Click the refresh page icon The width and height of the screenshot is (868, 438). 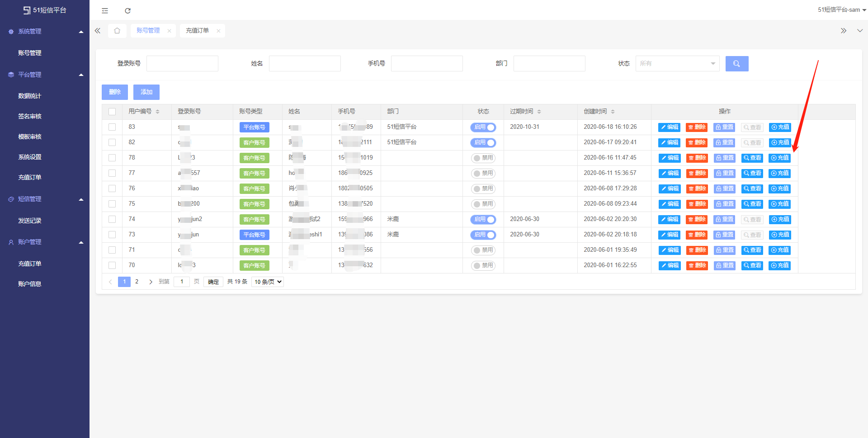tap(128, 10)
